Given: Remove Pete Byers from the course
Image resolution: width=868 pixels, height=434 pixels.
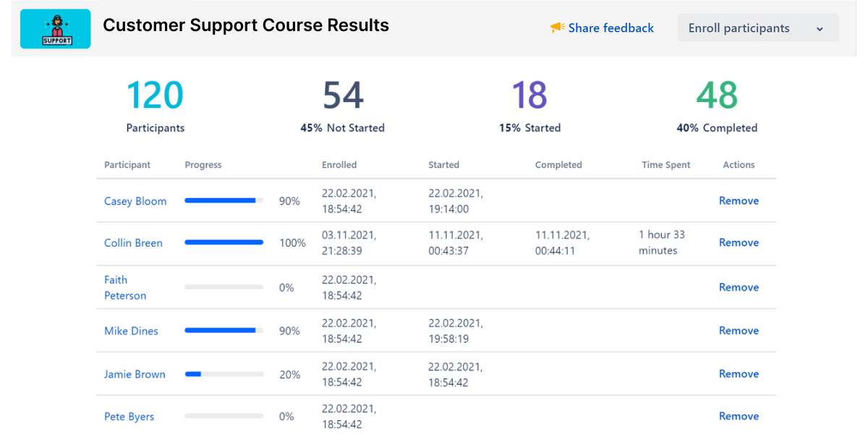Looking at the screenshot, I should click(739, 416).
